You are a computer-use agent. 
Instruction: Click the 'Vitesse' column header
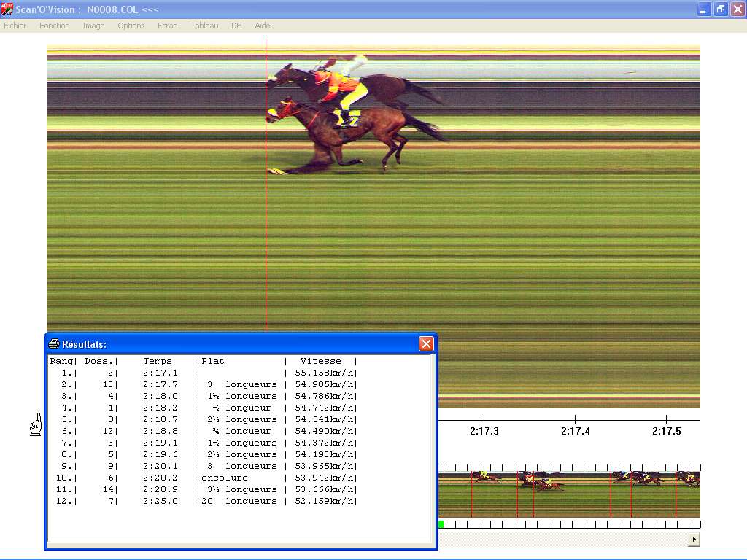coord(321,361)
